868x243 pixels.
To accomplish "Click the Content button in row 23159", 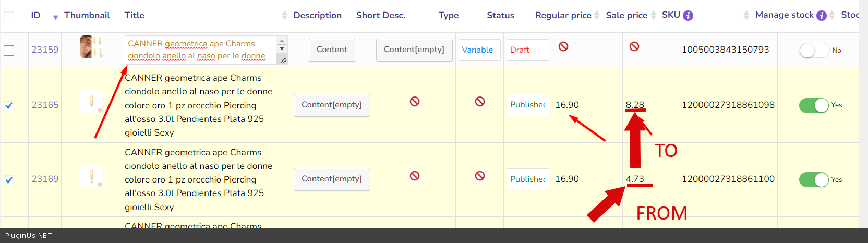I will point(332,50).
